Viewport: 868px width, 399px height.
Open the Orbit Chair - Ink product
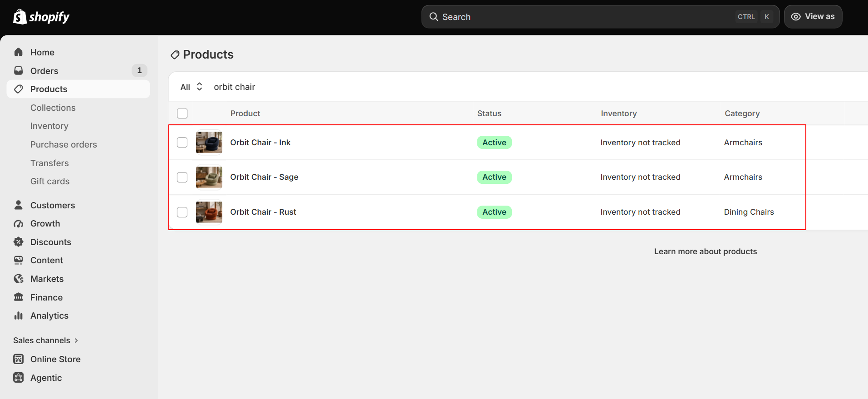click(260, 143)
